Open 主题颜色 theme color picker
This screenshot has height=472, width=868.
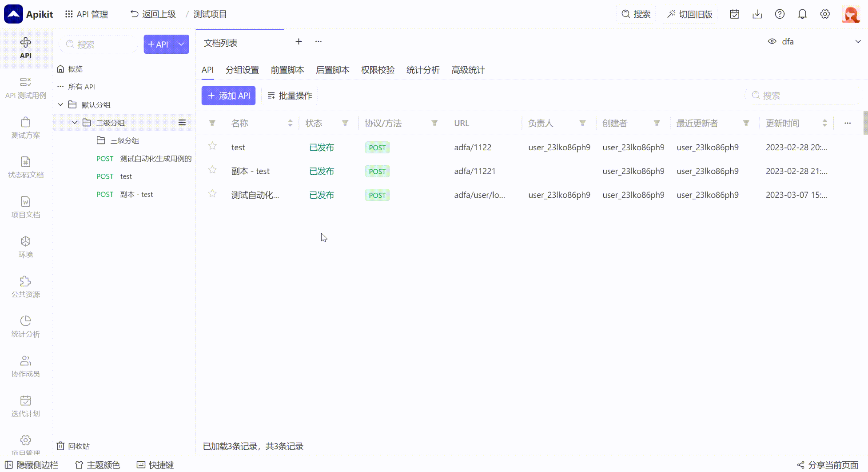97,465
